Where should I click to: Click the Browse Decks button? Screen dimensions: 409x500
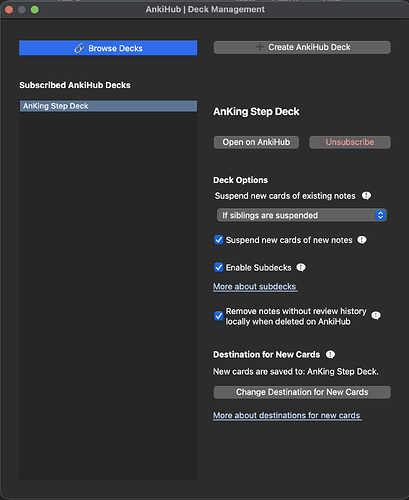pos(108,48)
